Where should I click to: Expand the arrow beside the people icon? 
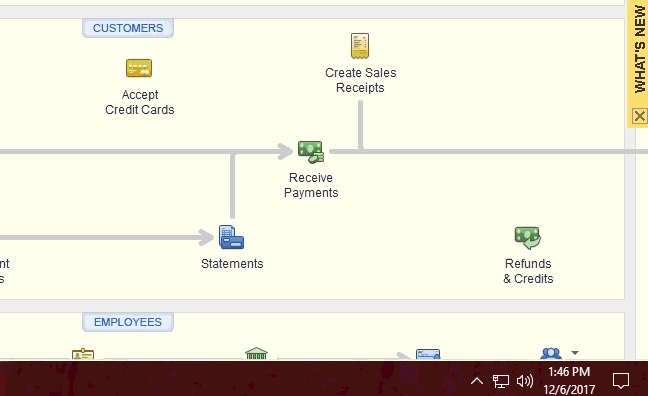pyautogui.click(x=575, y=353)
